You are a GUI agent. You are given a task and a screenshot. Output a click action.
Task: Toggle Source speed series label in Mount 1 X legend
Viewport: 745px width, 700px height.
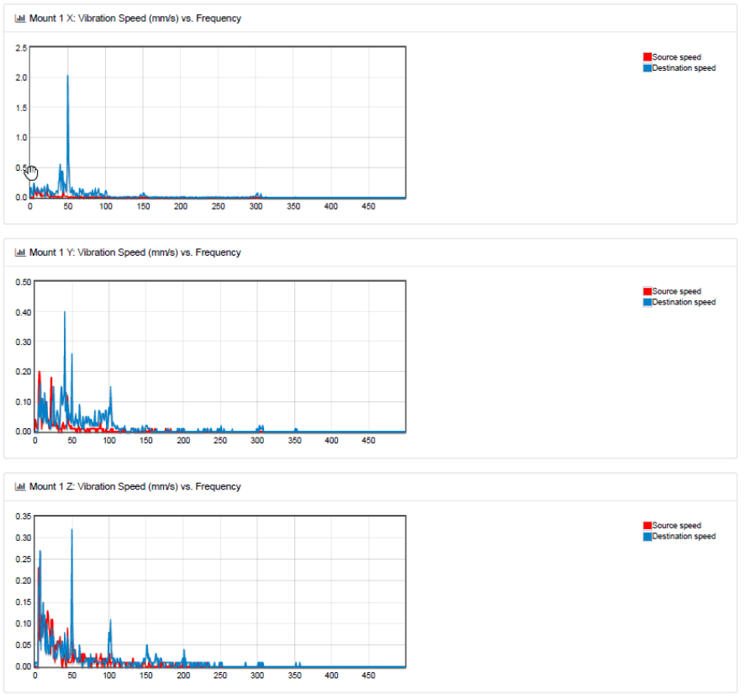pos(677,57)
